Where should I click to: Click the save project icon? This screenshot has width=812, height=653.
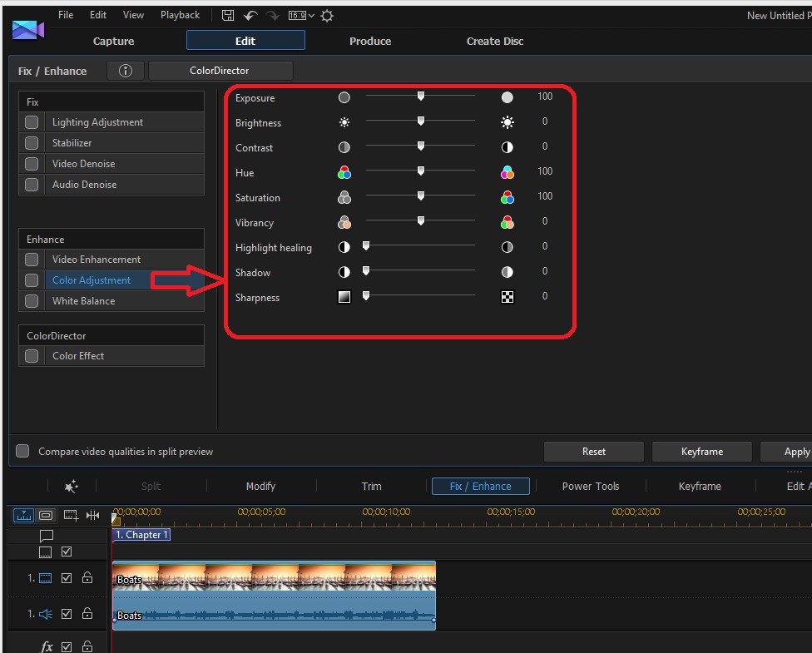tap(229, 15)
